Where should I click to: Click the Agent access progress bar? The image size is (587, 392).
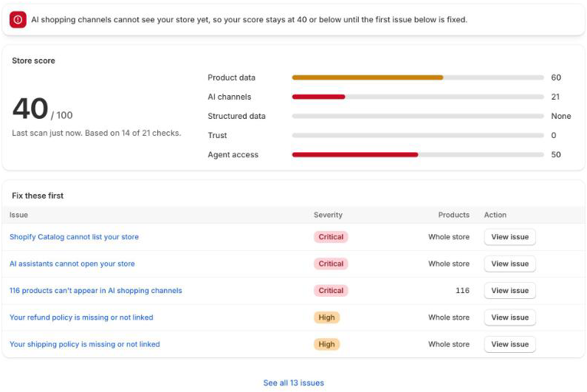tap(418, 154)
